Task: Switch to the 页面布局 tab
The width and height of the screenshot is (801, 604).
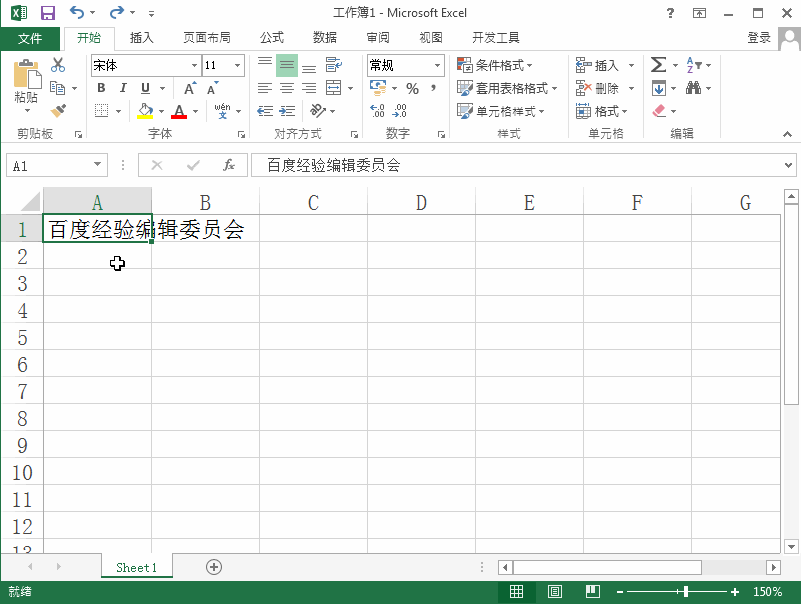Action: (207, 38)
